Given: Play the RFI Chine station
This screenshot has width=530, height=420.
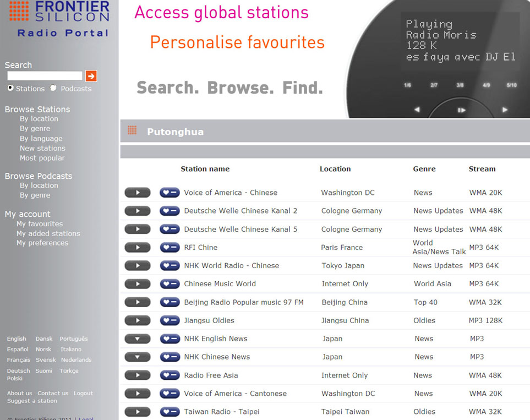Looking at the screenshot, I should 137,248.
